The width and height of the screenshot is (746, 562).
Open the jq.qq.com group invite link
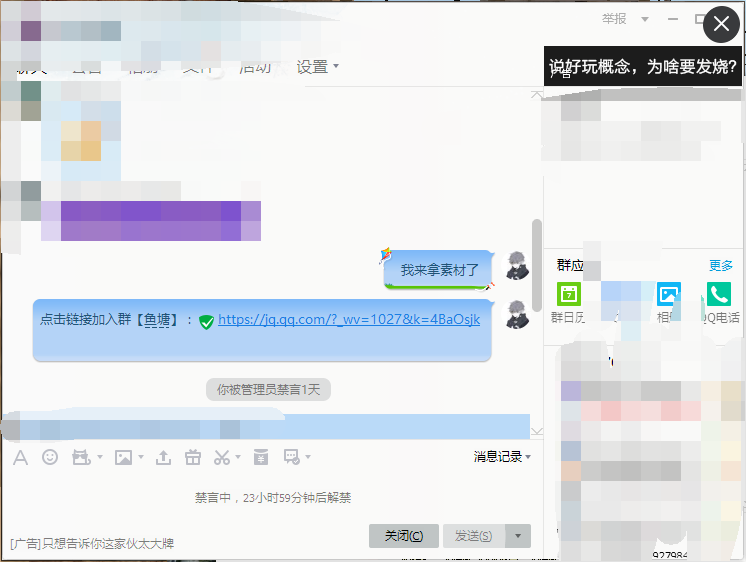pos(349,320)
